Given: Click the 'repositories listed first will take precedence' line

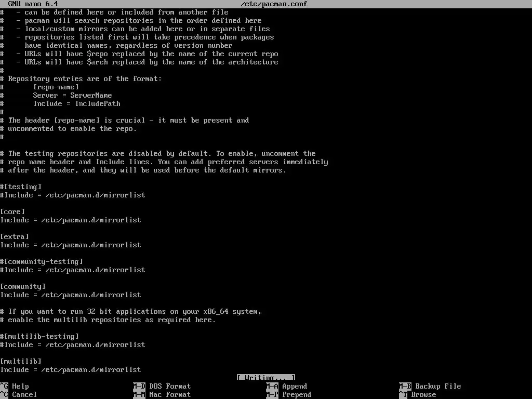Looking at the screenshot, I should [x=137, y=37].
